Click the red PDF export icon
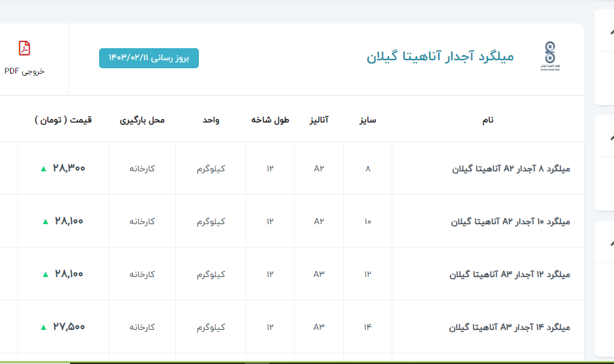 tap(25, 48)
